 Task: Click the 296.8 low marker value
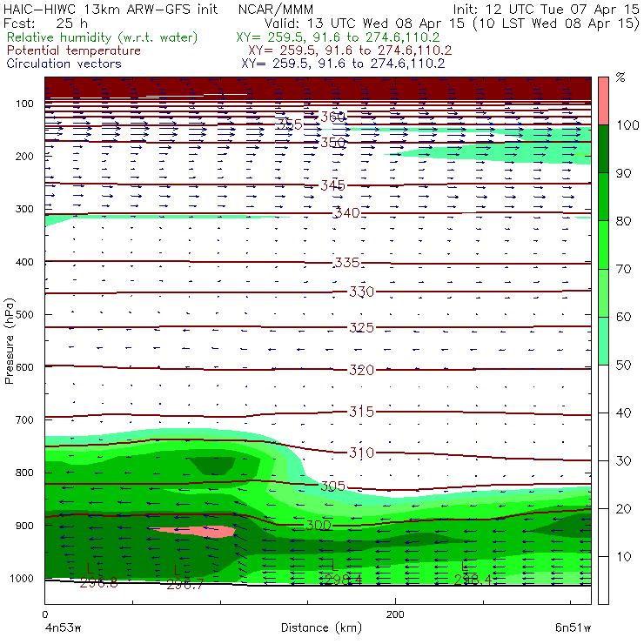click(x=98, y=582)
